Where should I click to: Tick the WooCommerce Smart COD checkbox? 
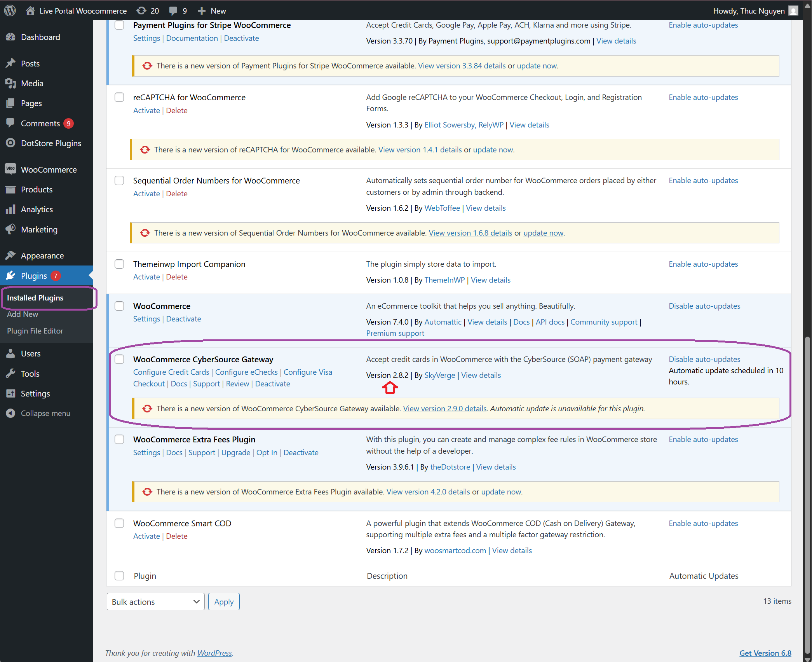[x=119, y=523]
